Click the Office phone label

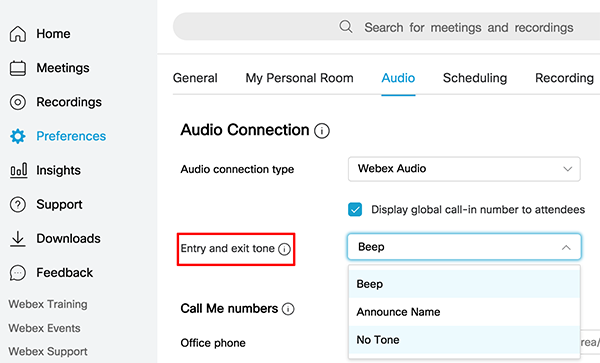pyautogui.click(x=213, y=343)
